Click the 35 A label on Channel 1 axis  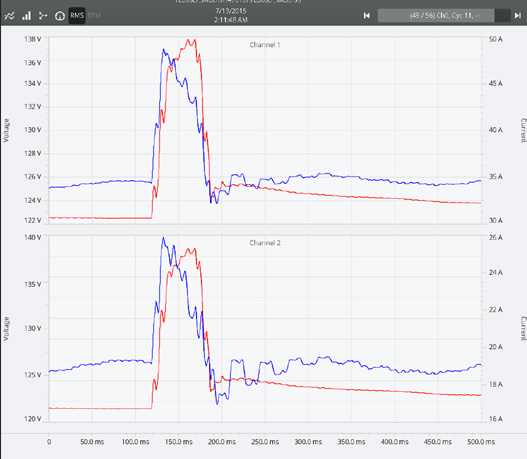coord(496,176)
